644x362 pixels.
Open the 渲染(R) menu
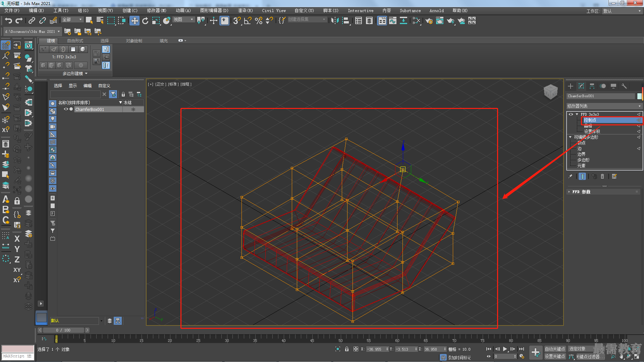245,11
